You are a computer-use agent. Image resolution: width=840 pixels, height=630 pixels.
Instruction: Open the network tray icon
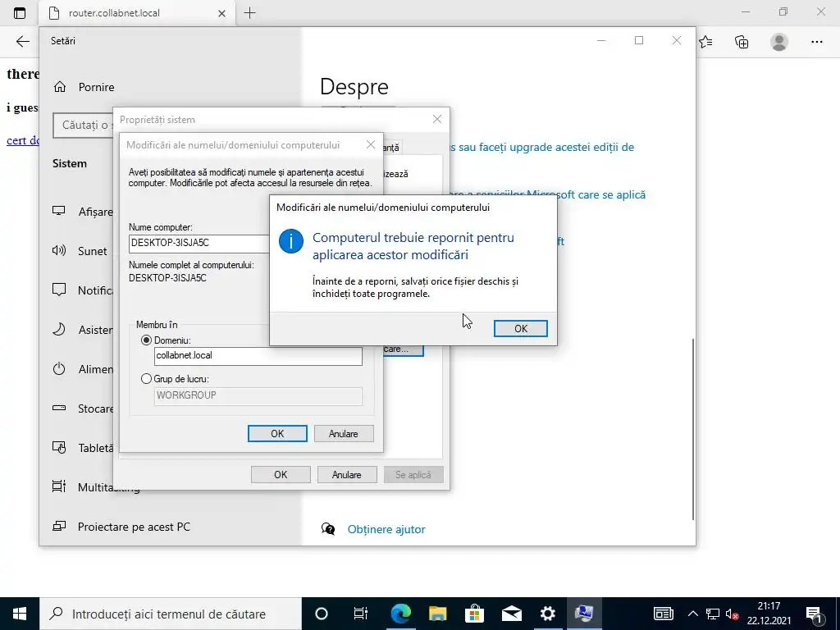[713, 614]
